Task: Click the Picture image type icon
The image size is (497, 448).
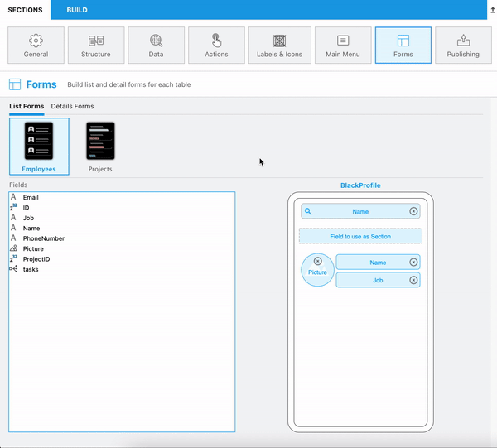Action: tap(13, 248)
